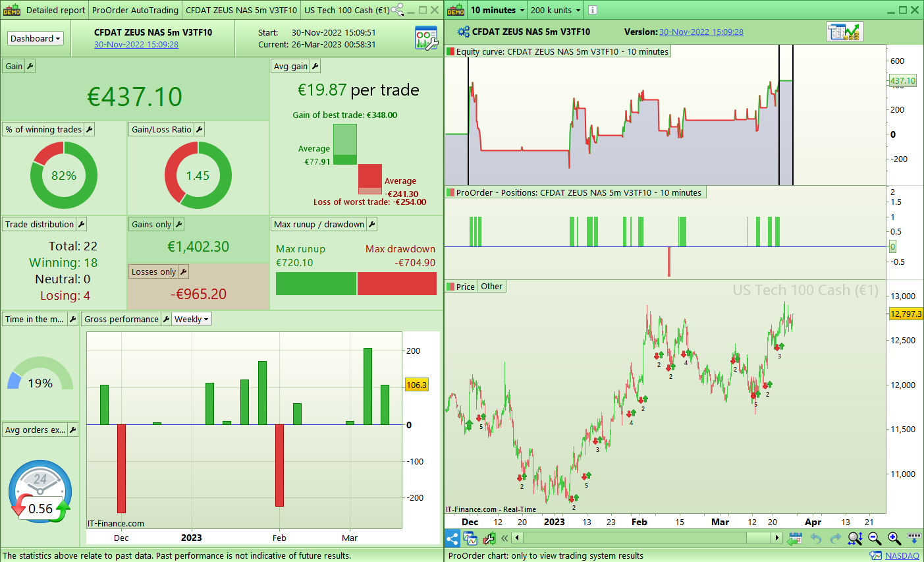924x562 pixels.
Task: Click the green Max runup bar
Action: point(315,283)
